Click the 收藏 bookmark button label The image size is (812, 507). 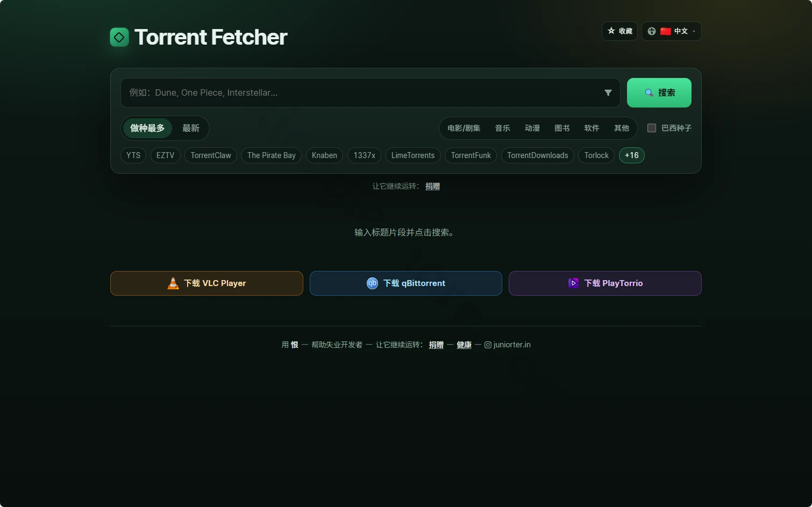(x=625, y=31)
